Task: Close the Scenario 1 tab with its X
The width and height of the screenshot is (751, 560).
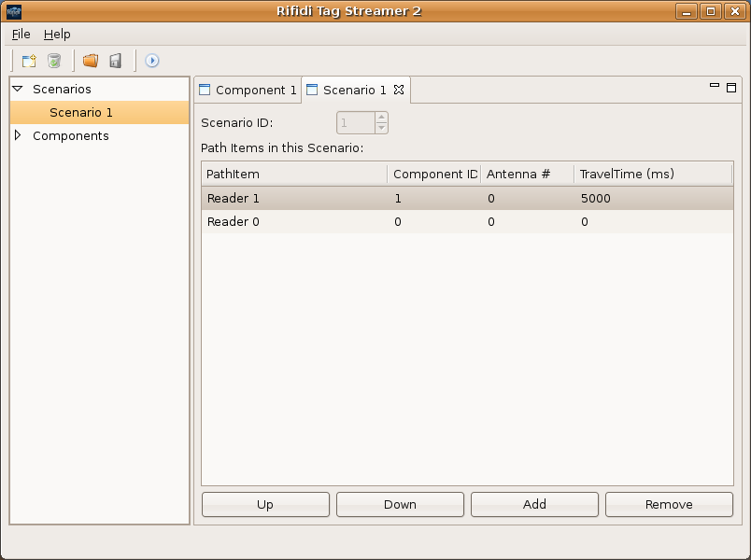Action: pyautogui.click(x=399, y=91)
